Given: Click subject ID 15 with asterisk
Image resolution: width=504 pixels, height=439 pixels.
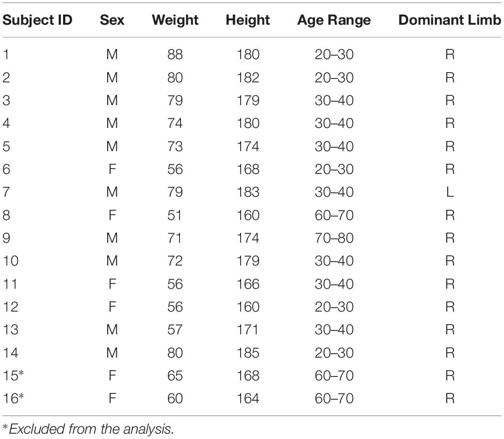Looking at the screenshot, I should [13, 376].
